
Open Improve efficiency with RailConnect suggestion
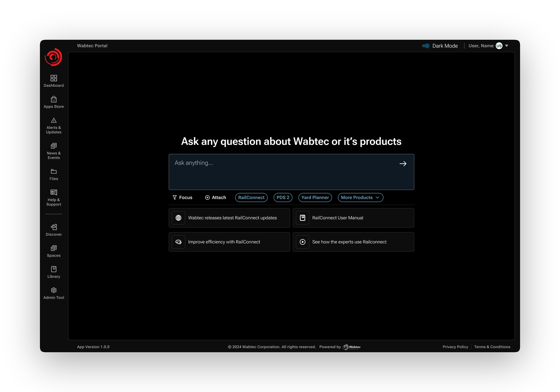pyautogui.click(x=229, y=242)
